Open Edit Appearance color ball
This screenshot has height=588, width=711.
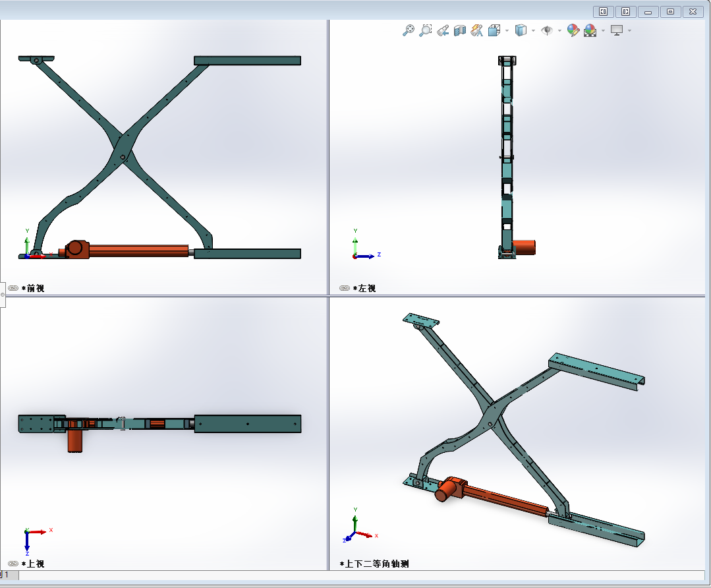573,30
